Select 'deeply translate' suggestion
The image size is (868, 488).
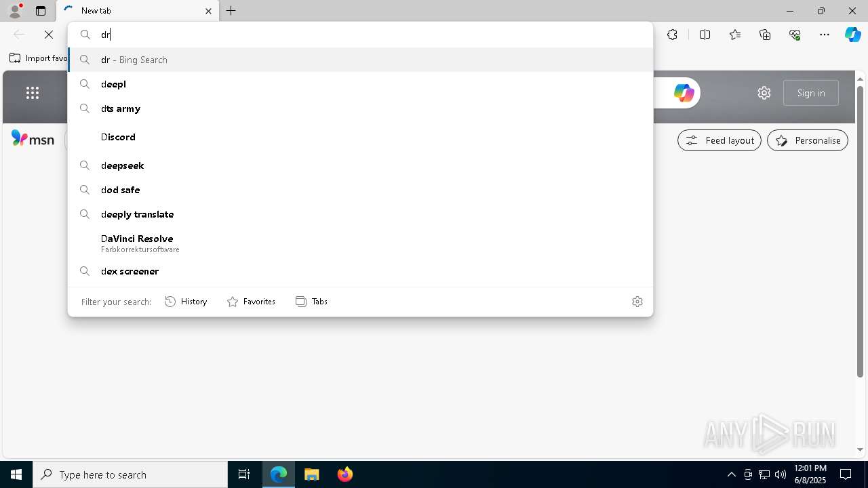coord(360,214)
